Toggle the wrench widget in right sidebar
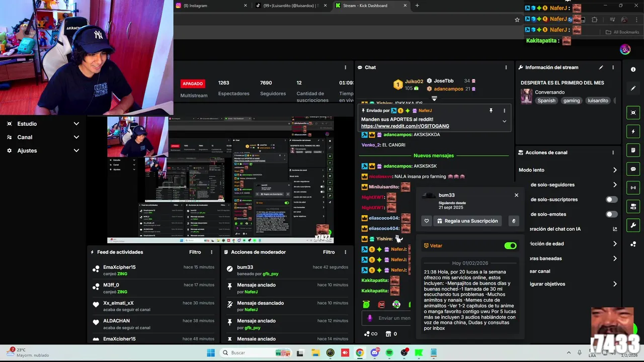The height and width of the screenshot is (362, 644). (633, 225)
